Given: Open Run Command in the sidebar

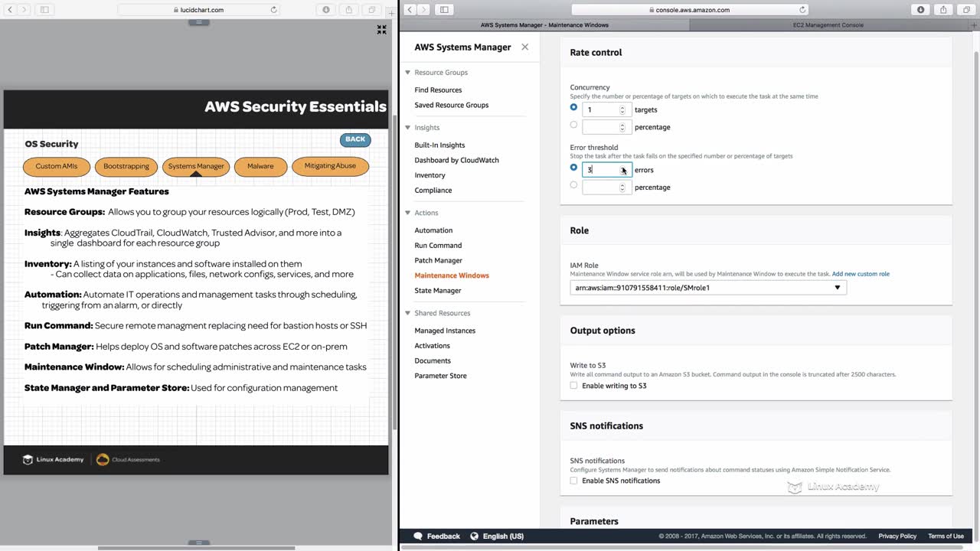Looking at the screenshot, I should [x=438, y=246].
